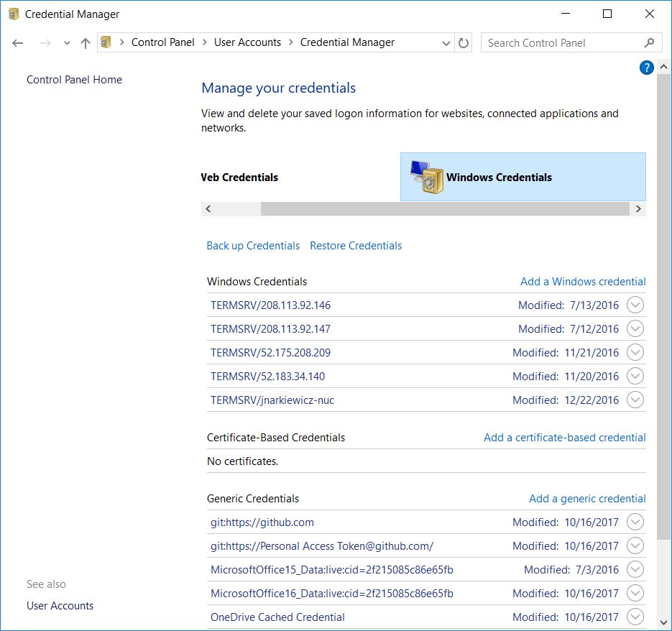Click the up-one-level arrow icon
This screenshot has width=672, height=631.
pyautogui.click(x=84, y=42)
